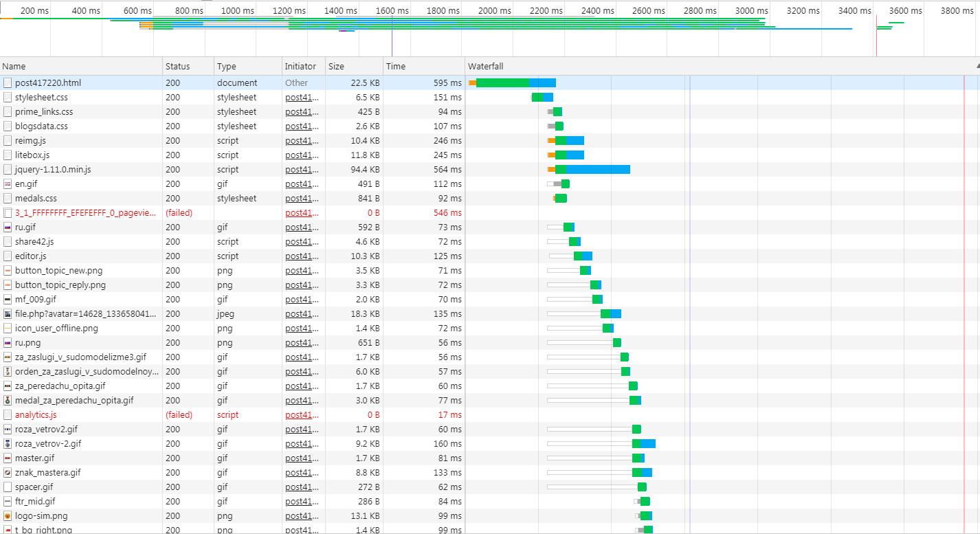Click the 3600 ms mark in timeline overview

[906, 10]
